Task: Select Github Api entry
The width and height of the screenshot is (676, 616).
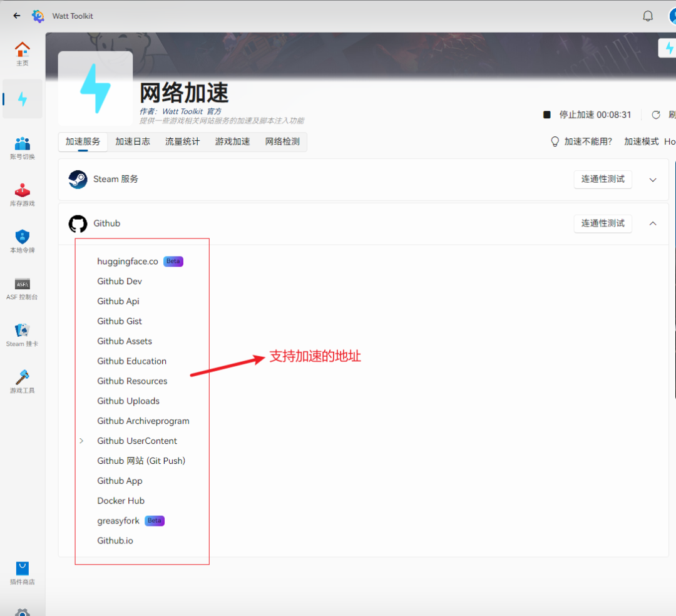Action: pos(118,301)
